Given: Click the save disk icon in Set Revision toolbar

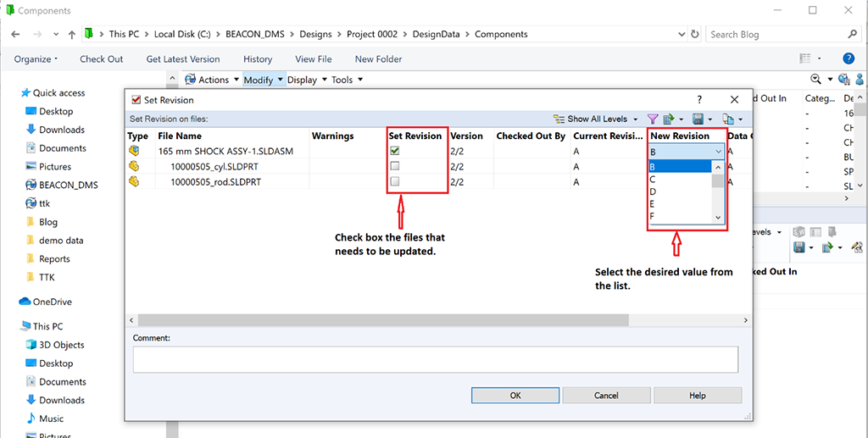Looking at the screenshot, I should point(698,119).
